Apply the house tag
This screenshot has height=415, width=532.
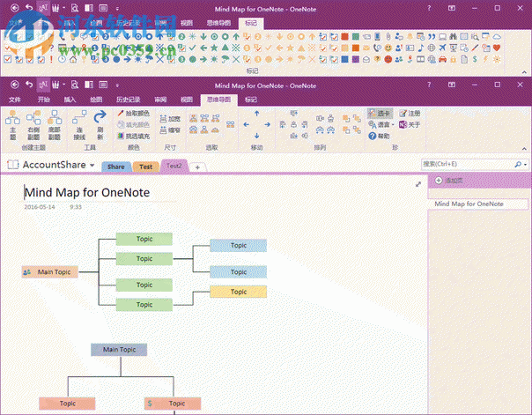pyautogui.click(x=73, y=59)
